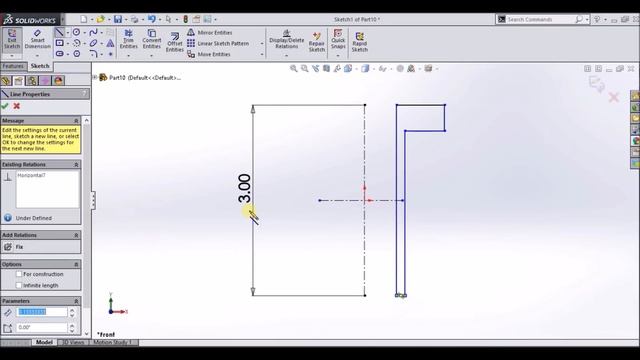The width and height of the screenshot is (640, 360).
Task: Open the Exit Sketch dropdown arrow
Action: click(x=12, y=56)
